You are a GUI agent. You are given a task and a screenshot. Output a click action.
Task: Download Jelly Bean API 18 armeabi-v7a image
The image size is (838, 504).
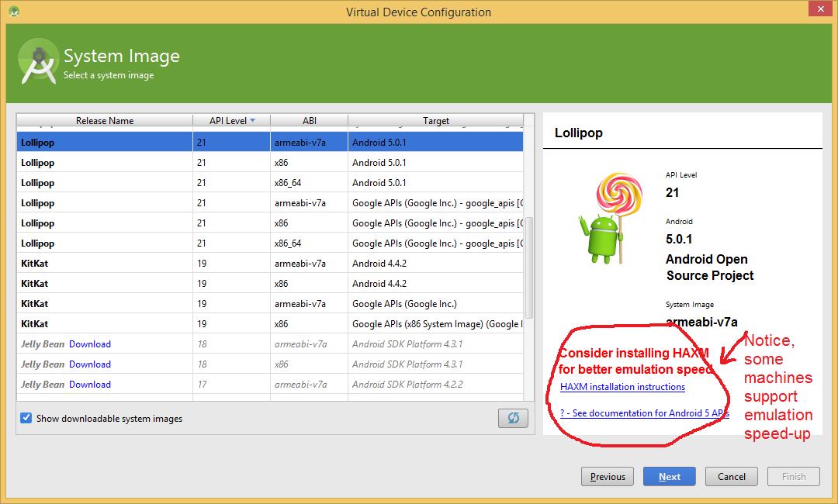click(x=90, y=344)
